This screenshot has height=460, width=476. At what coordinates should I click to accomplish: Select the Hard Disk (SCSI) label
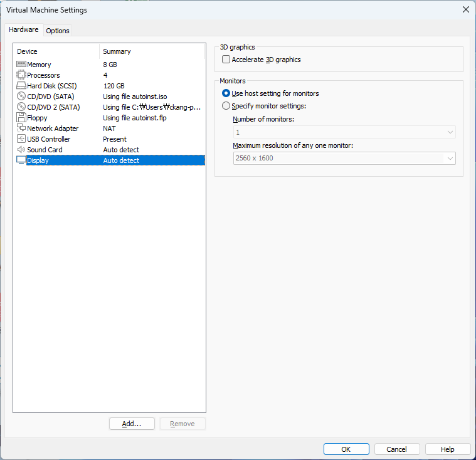(x=52, y=86)
